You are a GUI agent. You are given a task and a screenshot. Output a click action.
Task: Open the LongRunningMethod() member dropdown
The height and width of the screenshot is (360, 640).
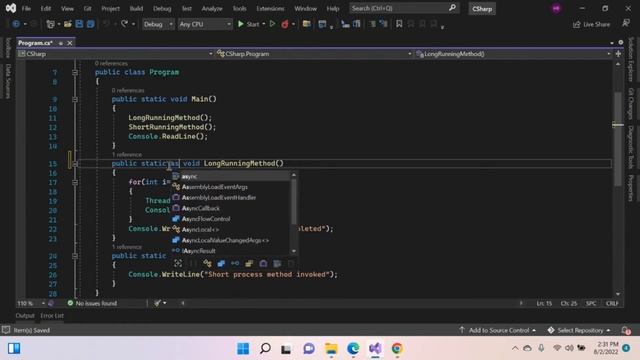tap(513, 53)
